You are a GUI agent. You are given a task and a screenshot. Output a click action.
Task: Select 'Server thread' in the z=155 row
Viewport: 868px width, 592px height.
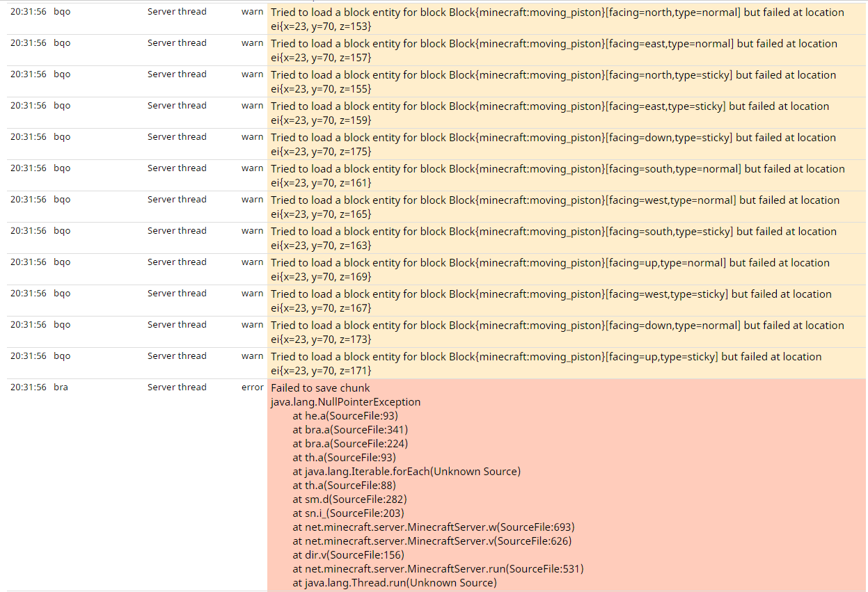(x=177, y=74)
